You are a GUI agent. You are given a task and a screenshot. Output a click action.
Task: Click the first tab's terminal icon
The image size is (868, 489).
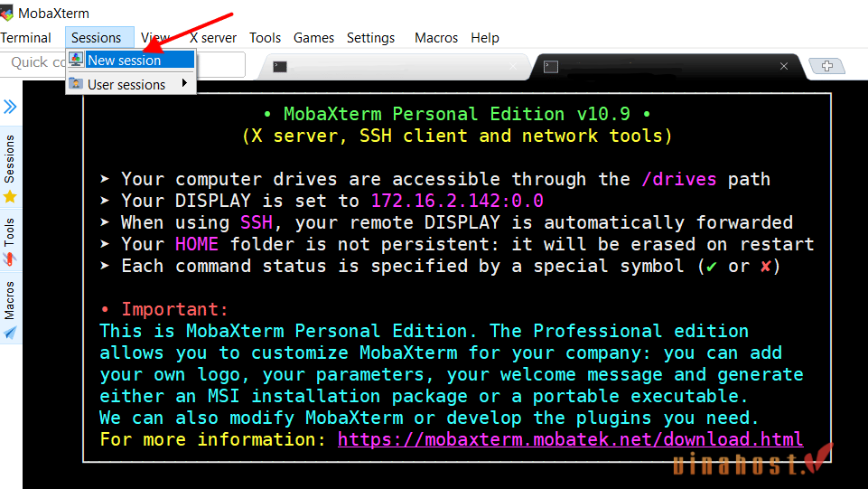(280, 67)
